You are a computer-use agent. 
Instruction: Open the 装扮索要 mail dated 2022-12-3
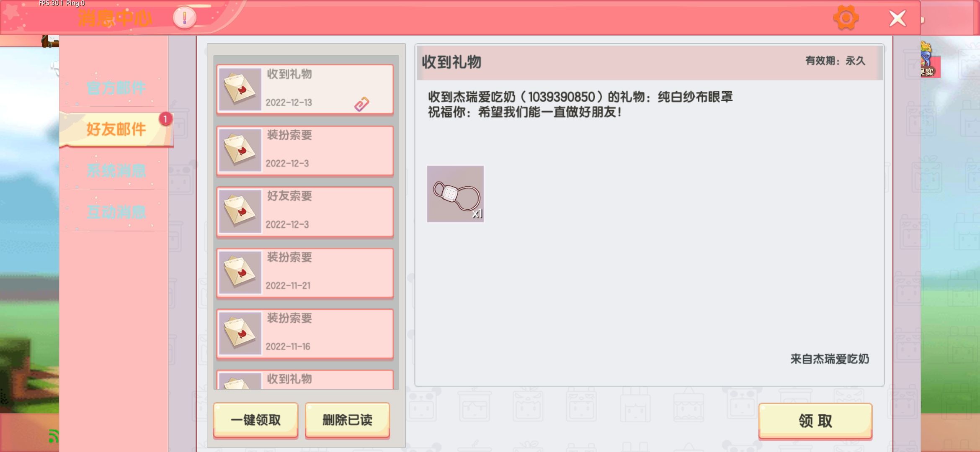305,150
